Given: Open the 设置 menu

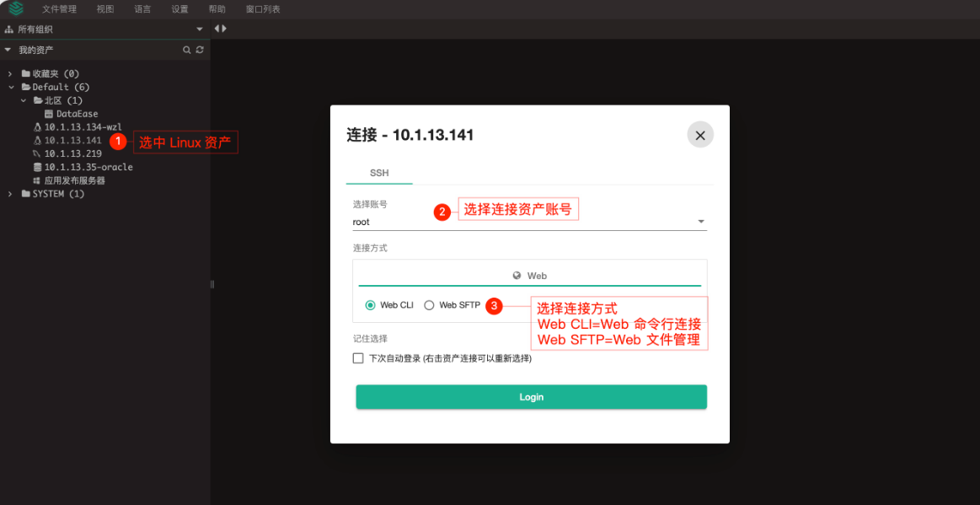Looking at the screenshot, I should click(x=180, y=9).
